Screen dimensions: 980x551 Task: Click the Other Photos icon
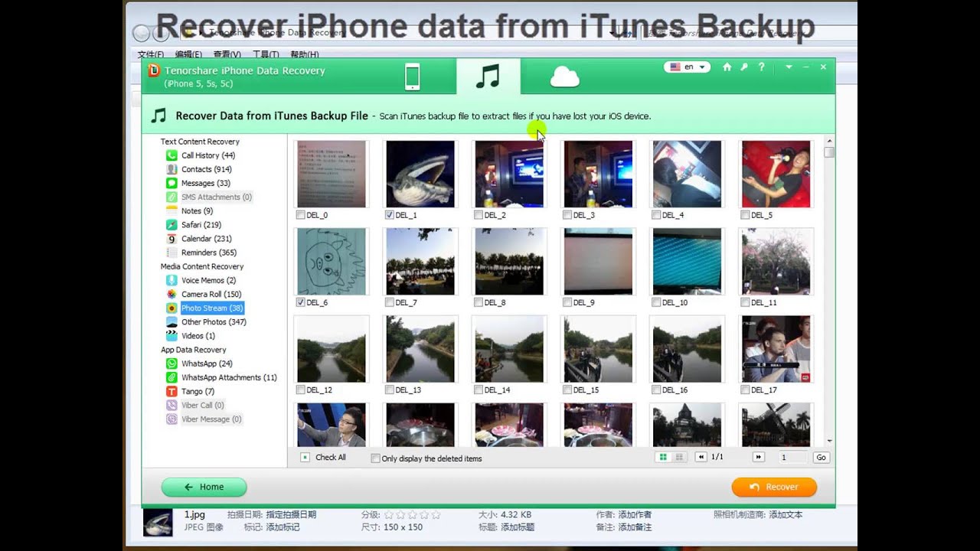tap(171, 322)
